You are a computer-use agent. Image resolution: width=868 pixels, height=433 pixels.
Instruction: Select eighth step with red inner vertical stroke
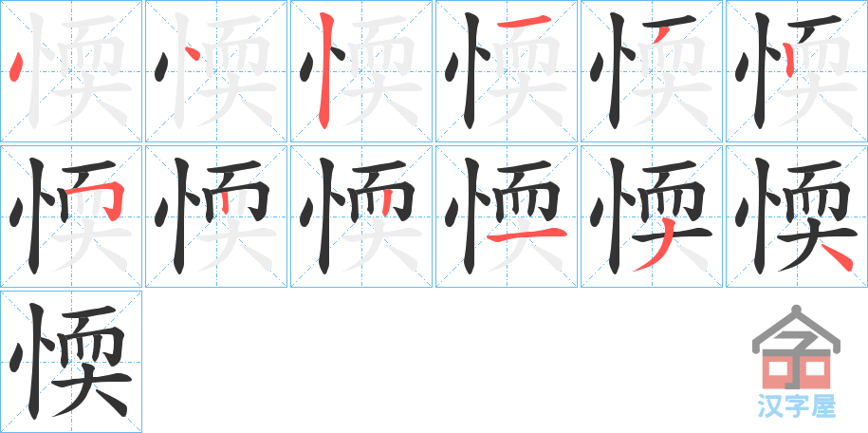coord(216,216)
